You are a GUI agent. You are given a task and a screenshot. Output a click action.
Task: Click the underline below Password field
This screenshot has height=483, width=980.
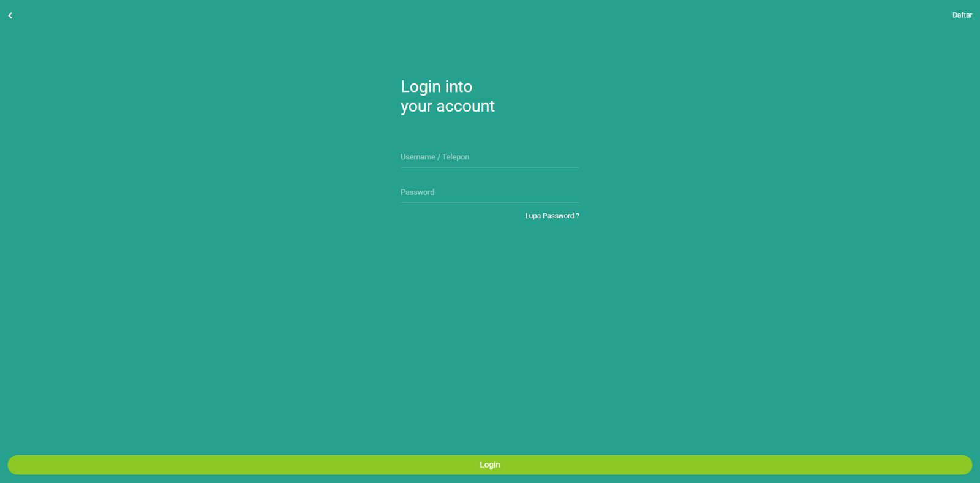tap(489, 202)
